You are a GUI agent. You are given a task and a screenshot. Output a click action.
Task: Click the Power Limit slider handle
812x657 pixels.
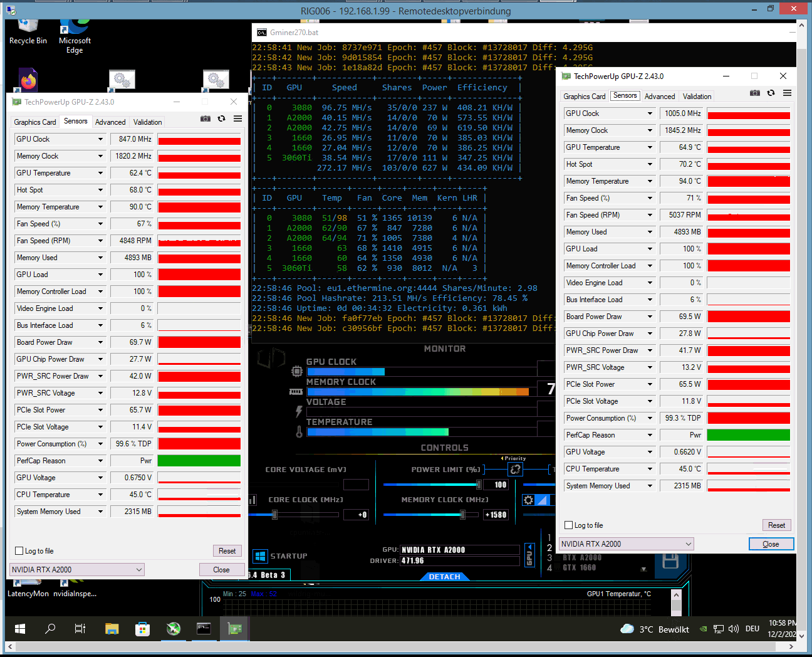tap(479, 485)
